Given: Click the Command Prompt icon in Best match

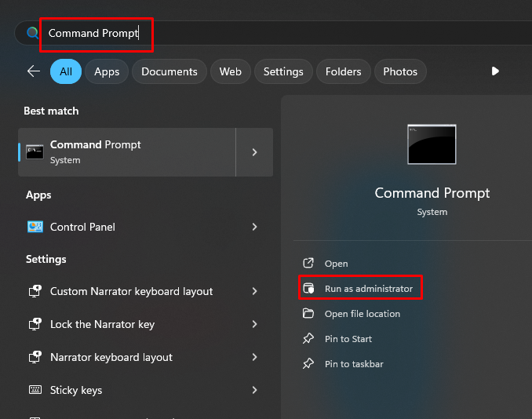Looking at the screenshot, I should 35,152.
